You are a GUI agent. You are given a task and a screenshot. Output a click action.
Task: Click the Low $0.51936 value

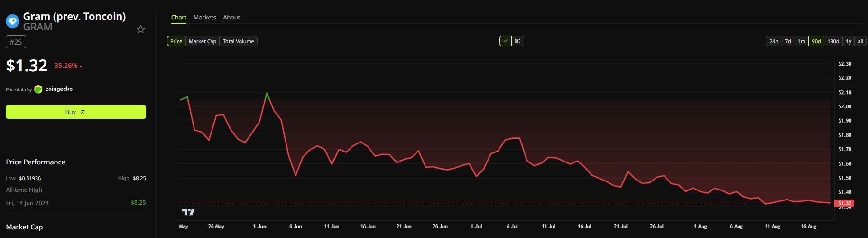coord(30,178)
